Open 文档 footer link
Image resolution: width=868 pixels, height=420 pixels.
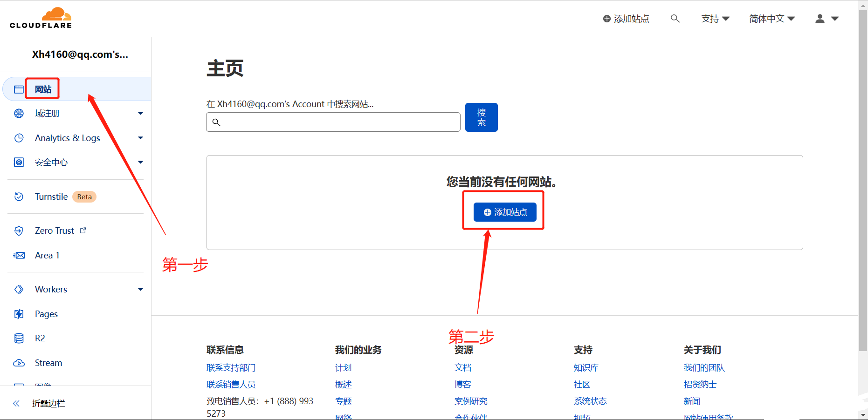pyautogui.click(x=463, y=367)
